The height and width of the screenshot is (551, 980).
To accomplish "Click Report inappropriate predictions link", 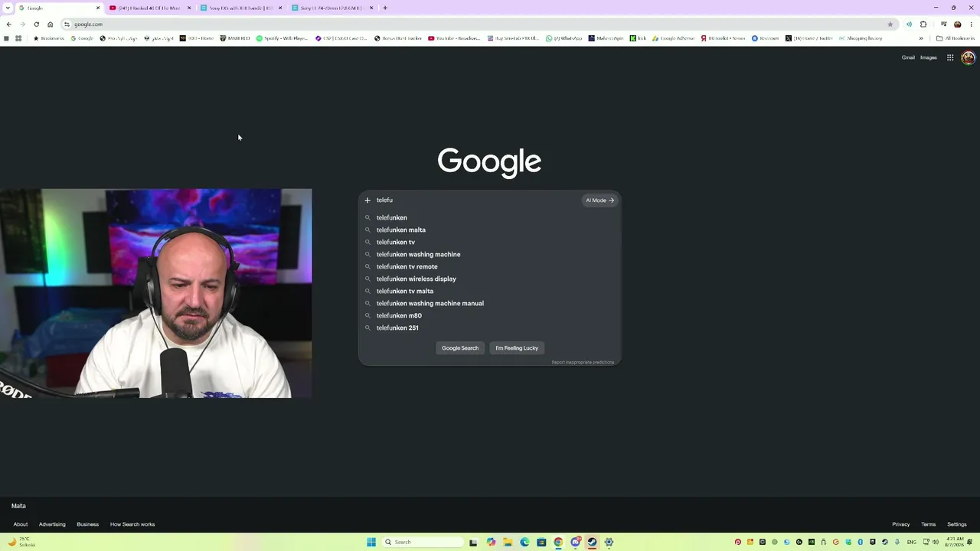I will pos(583,362).
